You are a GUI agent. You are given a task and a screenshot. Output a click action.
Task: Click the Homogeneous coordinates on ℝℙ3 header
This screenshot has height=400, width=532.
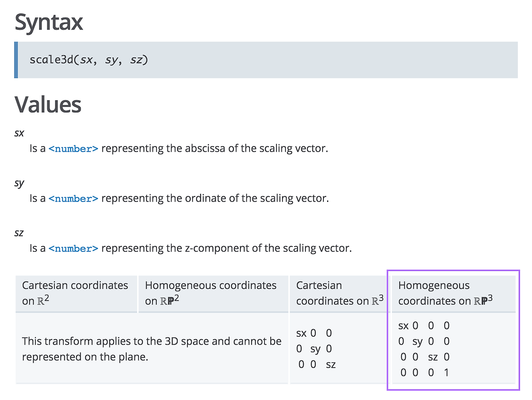[453, 293]
